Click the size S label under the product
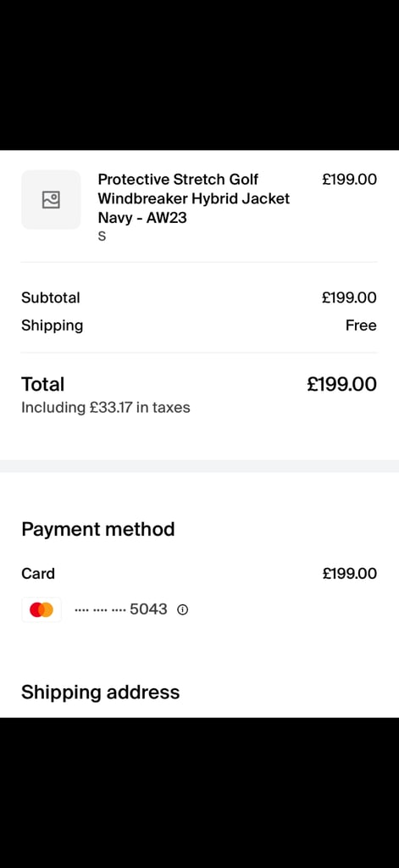This screenshot has height=868, width=399. point(102,236)
